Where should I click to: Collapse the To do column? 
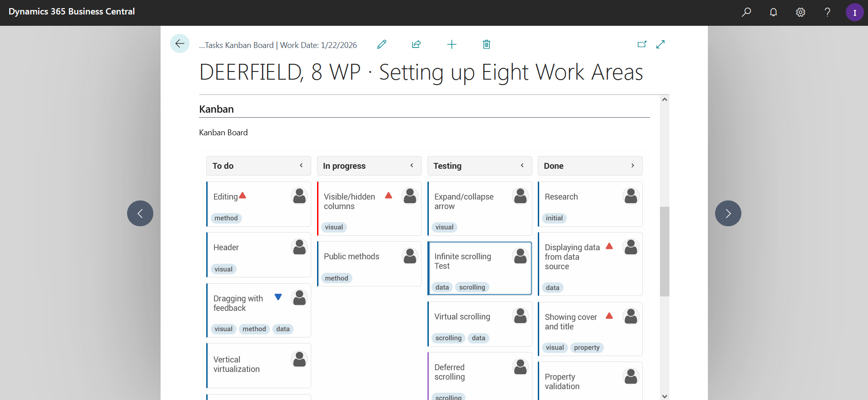click(301, 166)
